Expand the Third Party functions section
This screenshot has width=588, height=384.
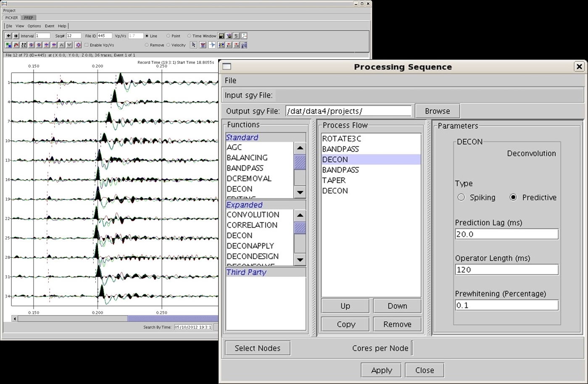(246, 272)
